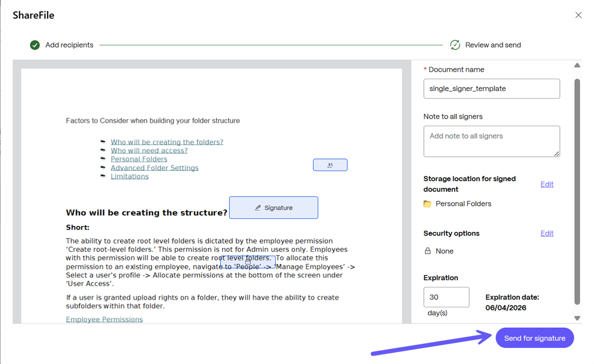Click the 'day(s)' label below expiration
The width and height of the screenshot is (594, 364).
[x=437, y=313]
